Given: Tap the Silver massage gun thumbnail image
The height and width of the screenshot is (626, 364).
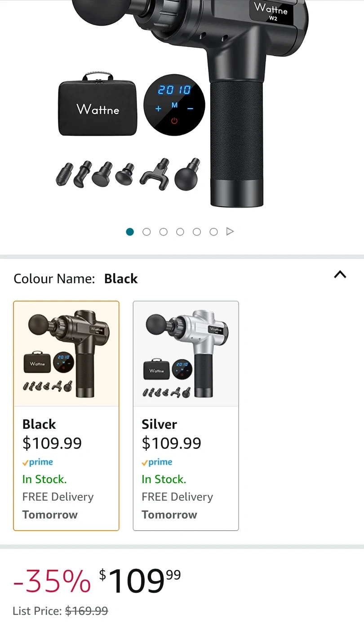Looking at the screenshot, I should [186, 354].
